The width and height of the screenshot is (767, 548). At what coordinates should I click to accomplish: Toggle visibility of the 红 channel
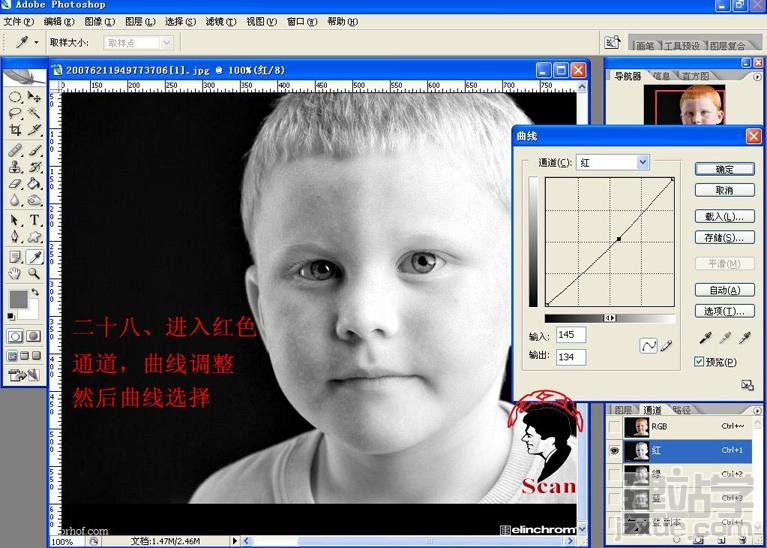[614, 451]
